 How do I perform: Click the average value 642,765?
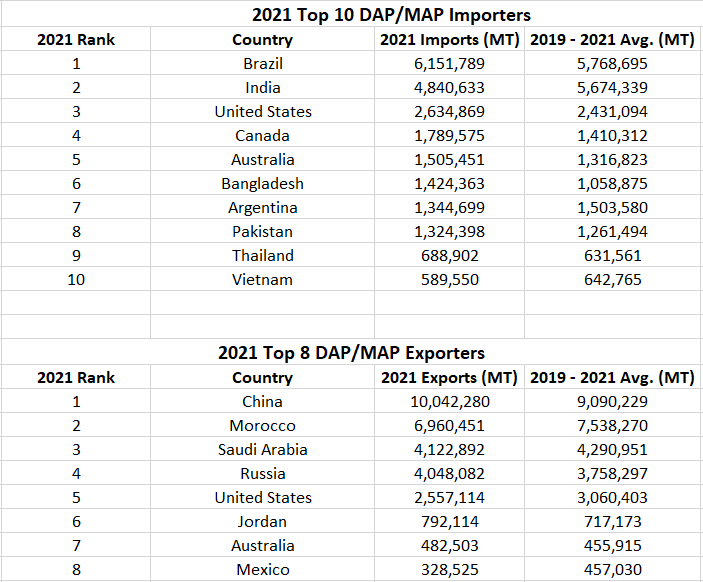click(612, 279)
